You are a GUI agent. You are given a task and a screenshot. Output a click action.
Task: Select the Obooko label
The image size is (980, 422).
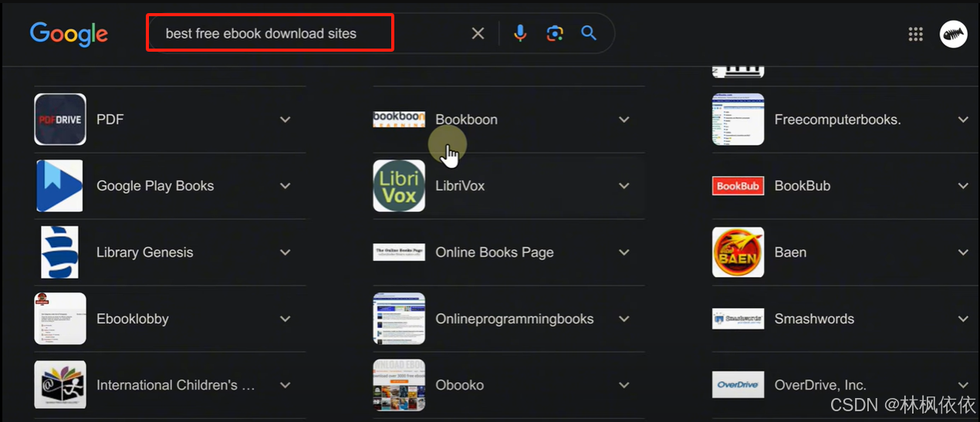459,385
